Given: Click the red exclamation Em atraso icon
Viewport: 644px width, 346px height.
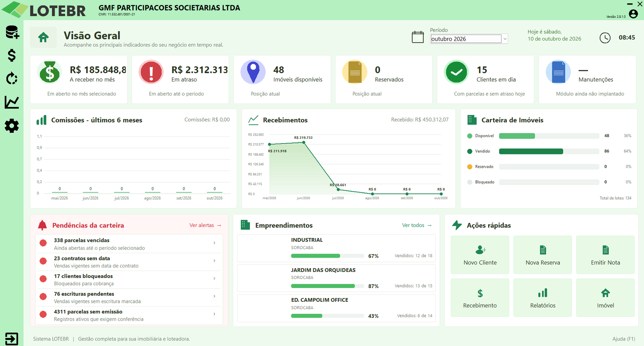Looking at the screenshot, I should pyautogui.click(x=151, y=72).
